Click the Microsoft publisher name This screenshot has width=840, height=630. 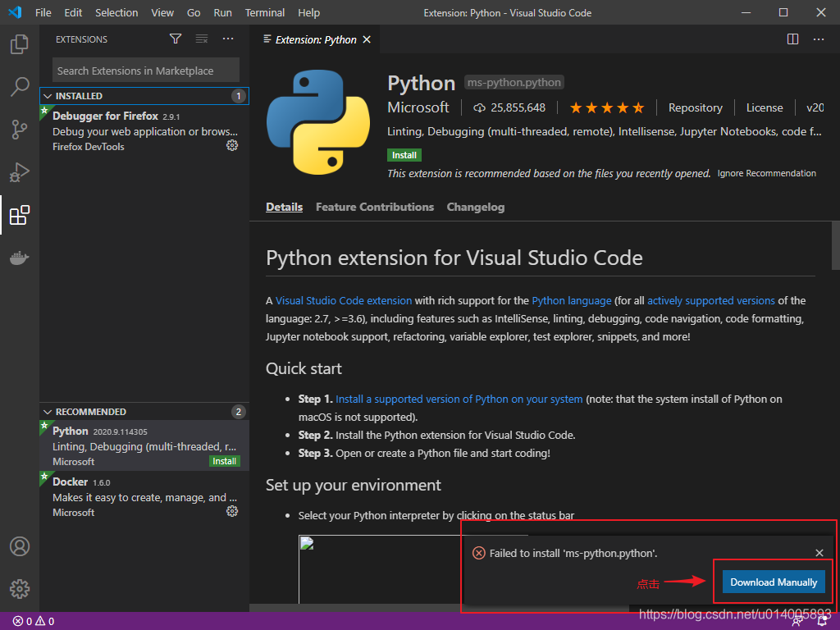coord(418,107)
